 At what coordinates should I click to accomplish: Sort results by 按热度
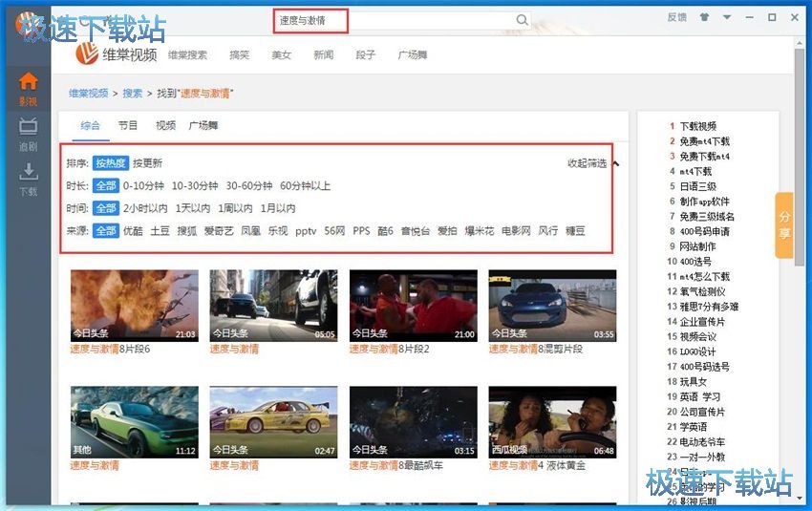click(x=110, y=163)
